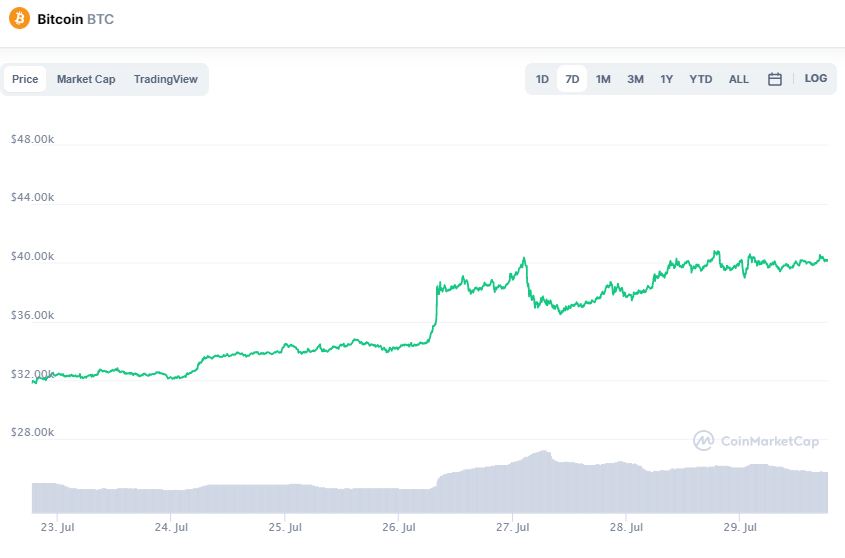Switch to the Price tab
Viewport: 845px width, 558px height.
25,79
